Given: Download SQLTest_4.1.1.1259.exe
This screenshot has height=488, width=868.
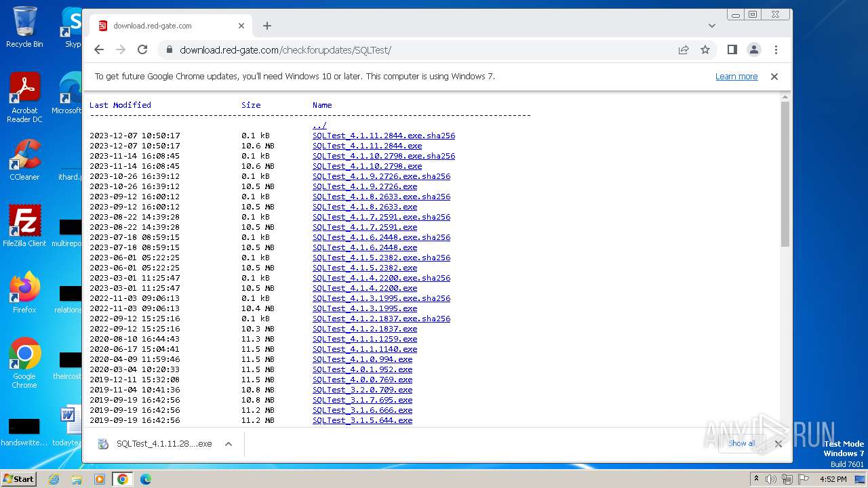Looking at the screenshot, I should 365,339.
